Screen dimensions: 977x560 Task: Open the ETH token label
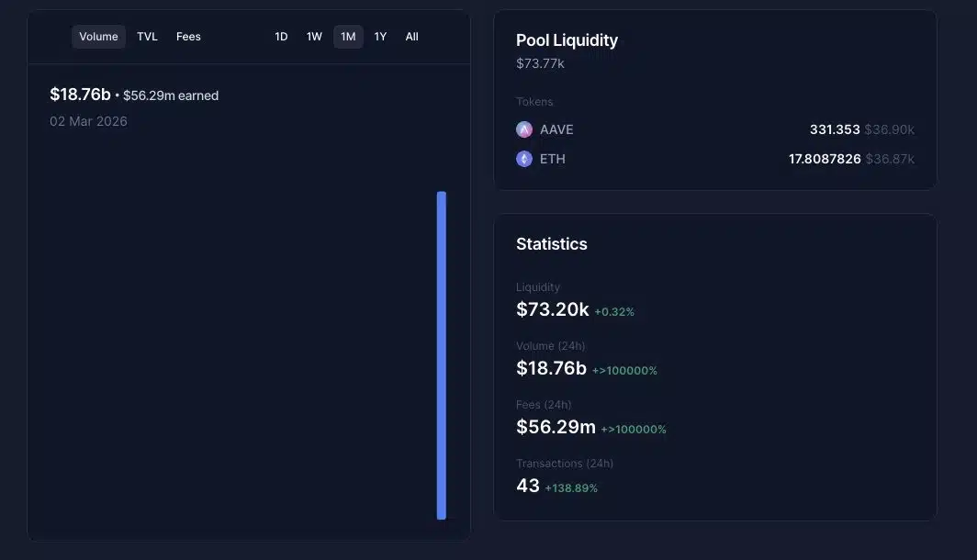point(553,159)
